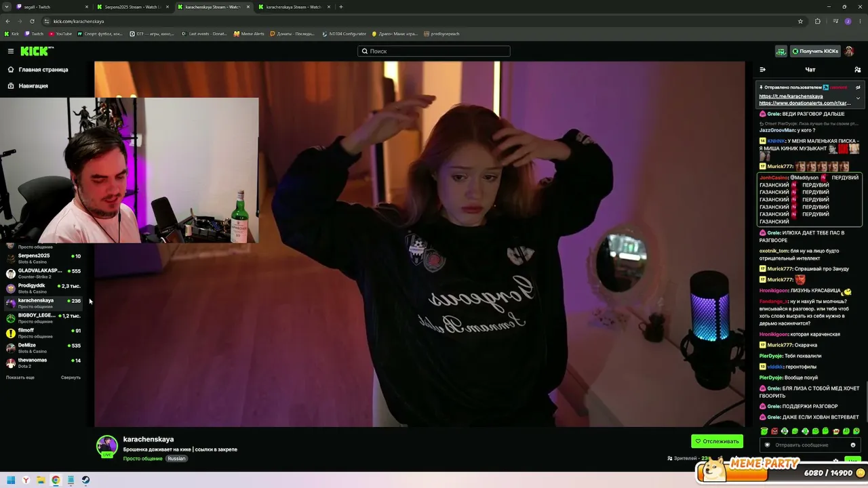Follow the channel with Отслеживать button

coord(717,441)
